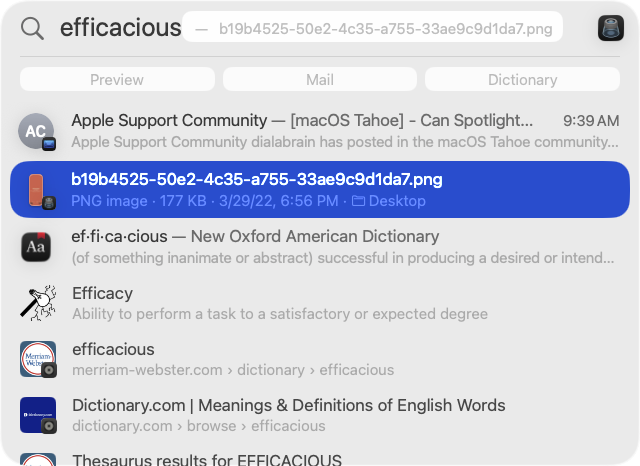Open the New Oxford American Dictionary definition
This screenshot has height=466, width=640.
[x=320, y=247]
